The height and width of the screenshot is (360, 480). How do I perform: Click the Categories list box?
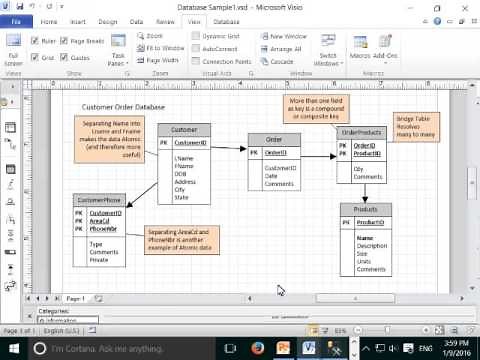[x=68, y=320]
